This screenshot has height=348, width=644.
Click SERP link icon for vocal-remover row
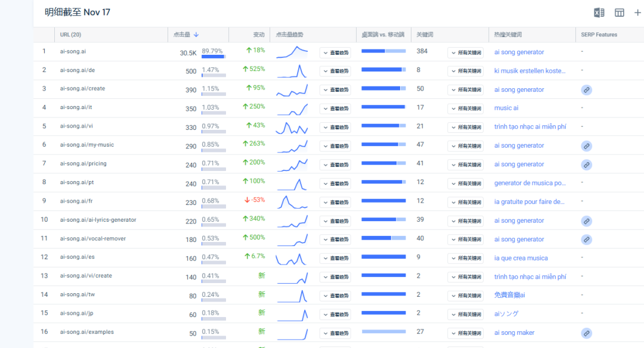587,240
